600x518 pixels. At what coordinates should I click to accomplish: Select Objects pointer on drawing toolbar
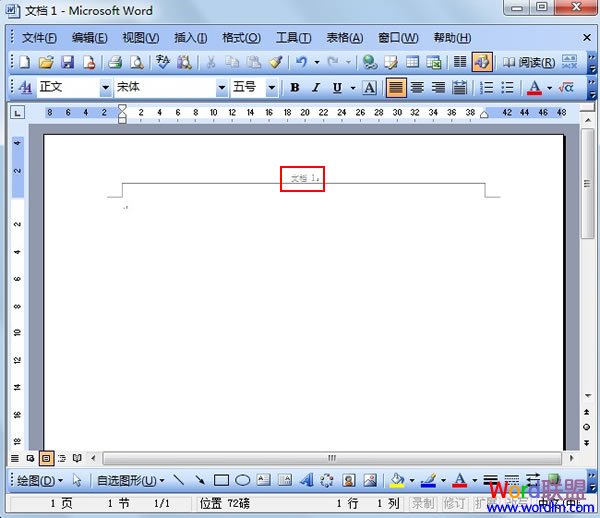(77, 480)
